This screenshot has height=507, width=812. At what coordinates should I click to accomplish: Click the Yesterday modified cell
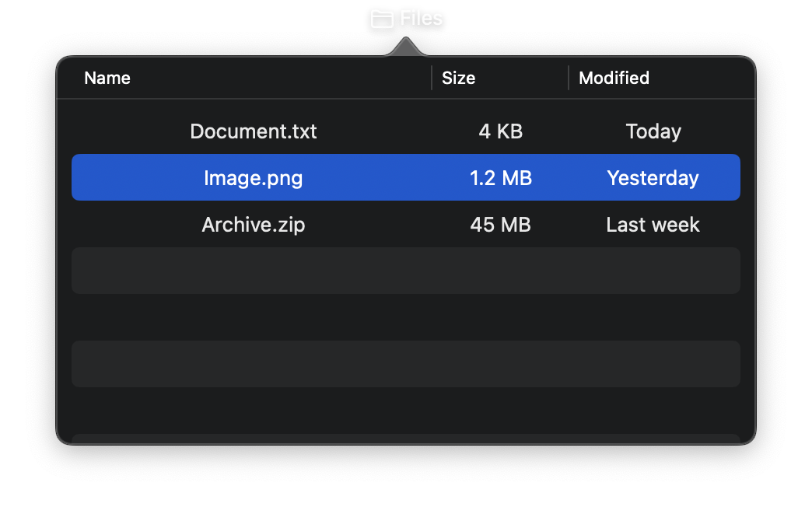tap(653, 178)
